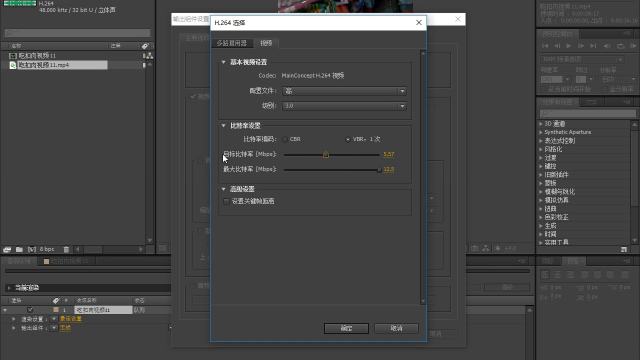The image size is (640, 360).
Task: Toggle the loop icon in preview controls
Action: [620, 46]
